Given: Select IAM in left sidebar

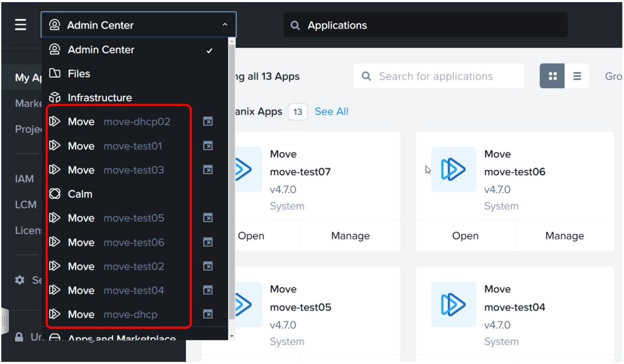Looking at the screenshot, I should (x=24, y=179).
